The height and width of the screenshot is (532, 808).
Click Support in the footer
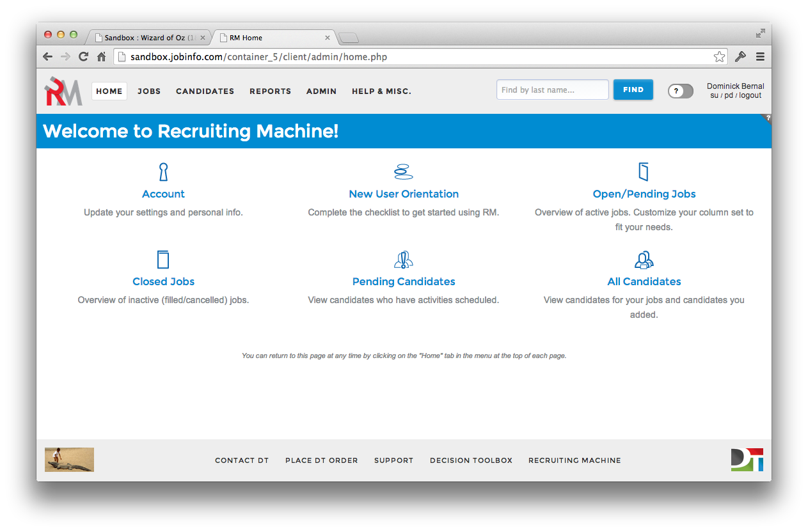[394, 460]
